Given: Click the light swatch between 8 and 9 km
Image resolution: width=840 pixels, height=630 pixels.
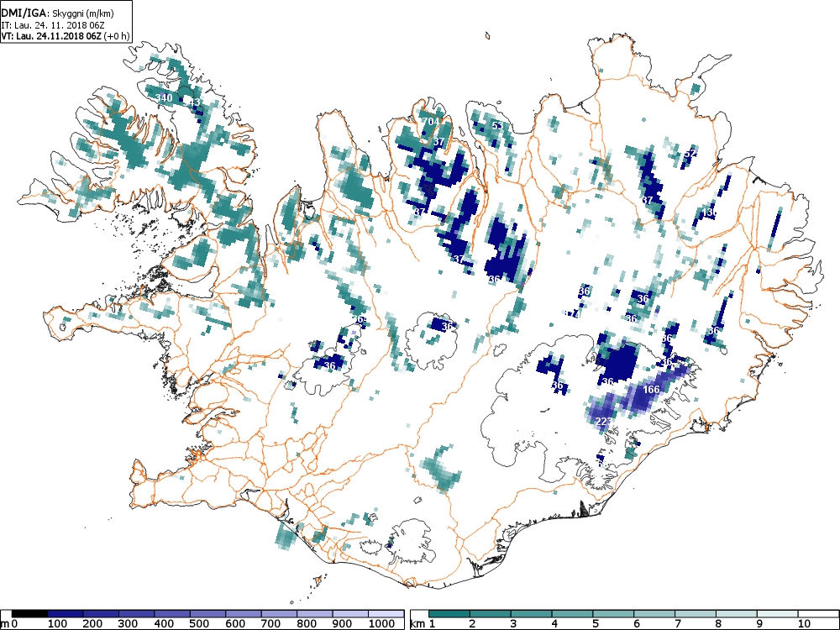Looking at the screenshot, I should (x=736, y=614).
